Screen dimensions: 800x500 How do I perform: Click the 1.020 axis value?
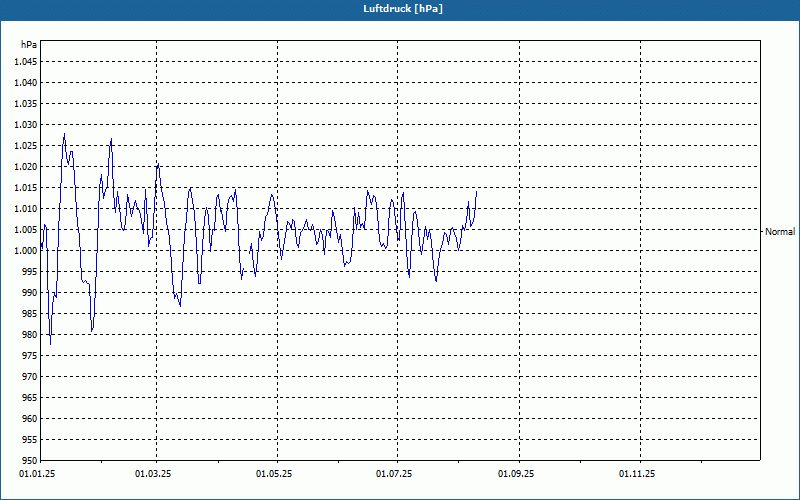click(26, 166)
